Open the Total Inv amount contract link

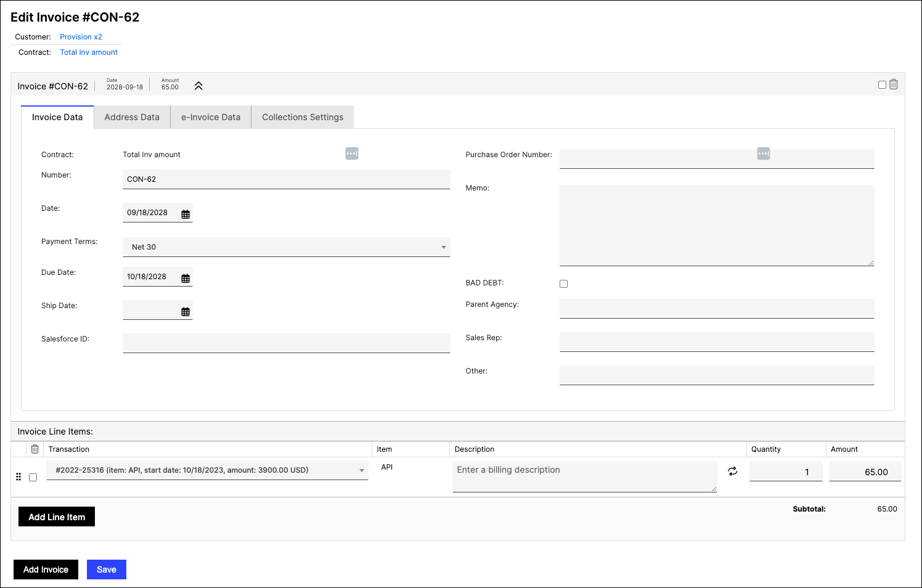[89, 52]
